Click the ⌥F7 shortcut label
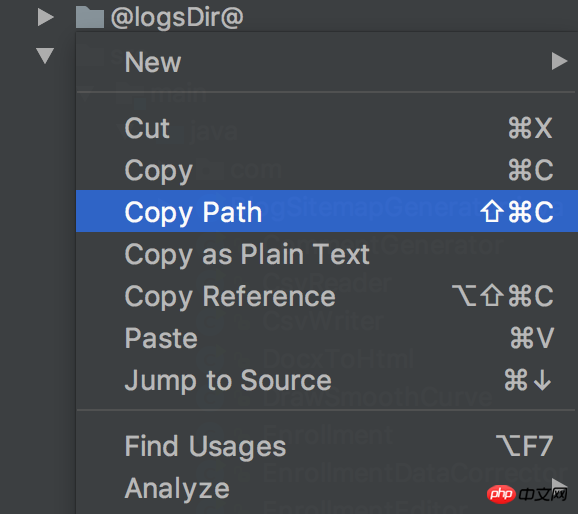This screenshot has height=514, width=578. (525, 446)
